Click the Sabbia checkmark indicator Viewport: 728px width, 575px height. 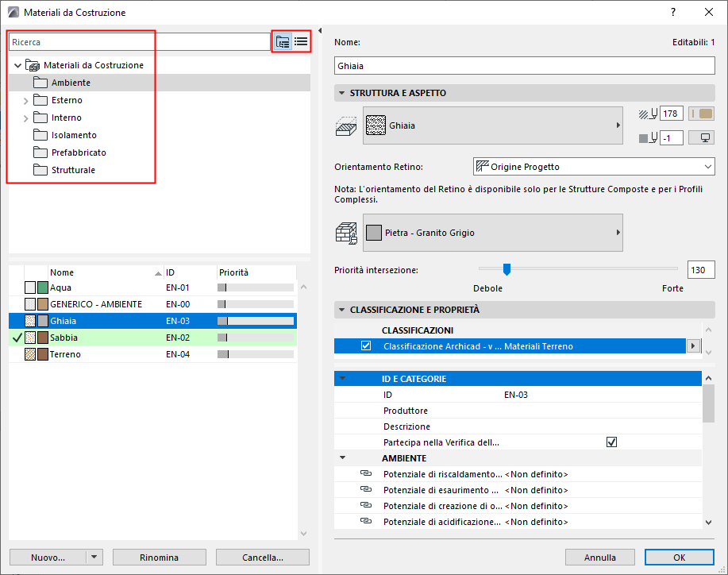[17, 338]
